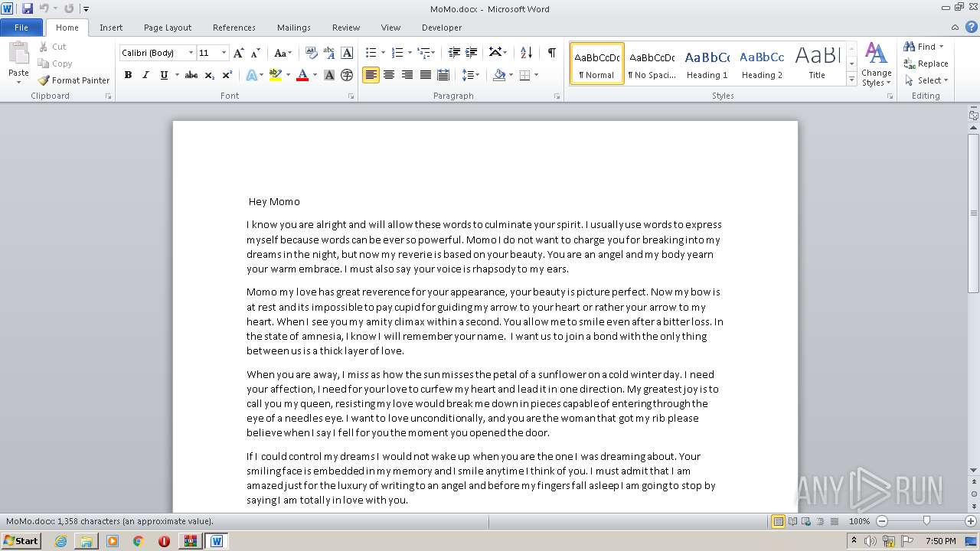Image resolution: width=980 pixels, height=551 pixels.
Task: Open the Change Case dropdown
Action: coord(283,53)
